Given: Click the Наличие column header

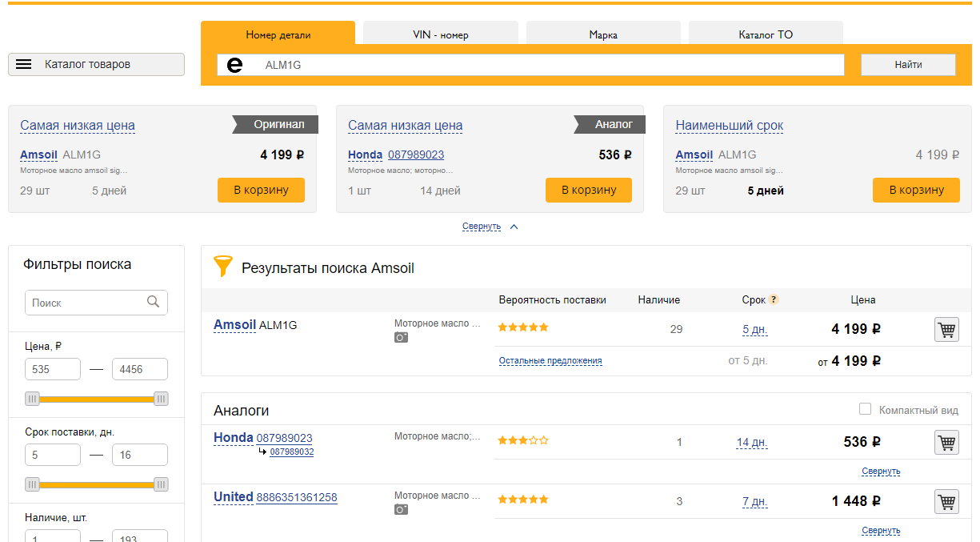Looking at the screenshot, I should 659,300.
